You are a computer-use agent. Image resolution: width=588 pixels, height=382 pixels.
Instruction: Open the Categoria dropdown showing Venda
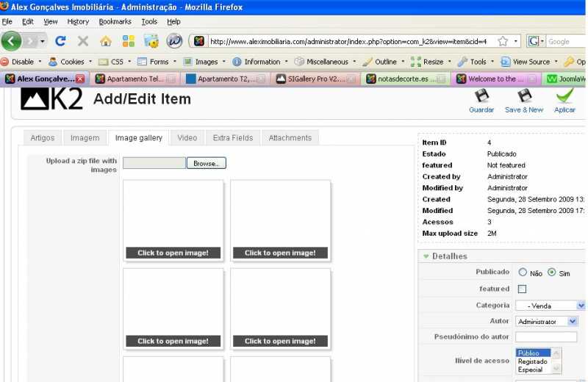click(550, 306)
